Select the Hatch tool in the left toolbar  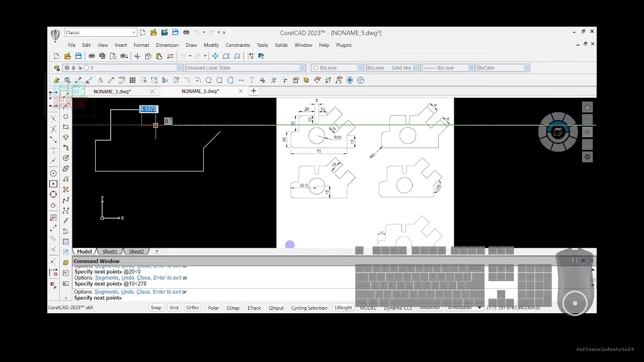pos(66,242)
